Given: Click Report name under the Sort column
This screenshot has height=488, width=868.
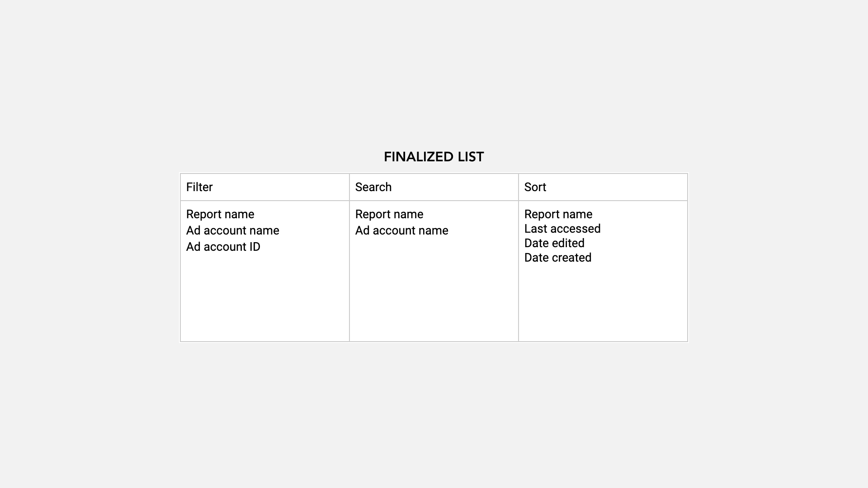Looking at the screenshot, I should point(558,214).
